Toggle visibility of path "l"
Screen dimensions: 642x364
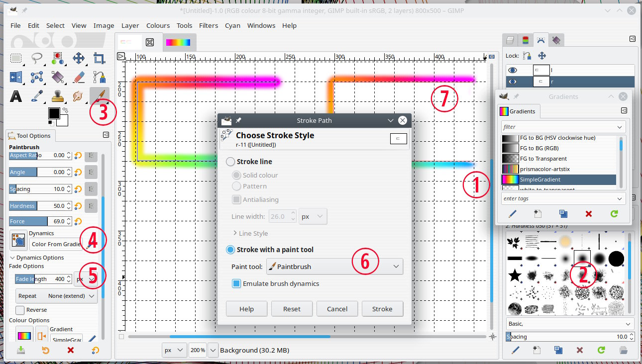[513, 70]
